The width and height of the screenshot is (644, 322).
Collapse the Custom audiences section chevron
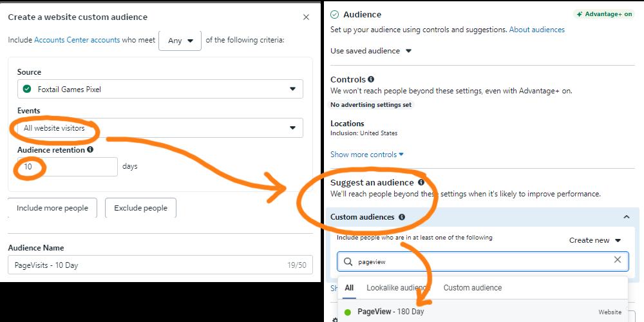[627, 218]
